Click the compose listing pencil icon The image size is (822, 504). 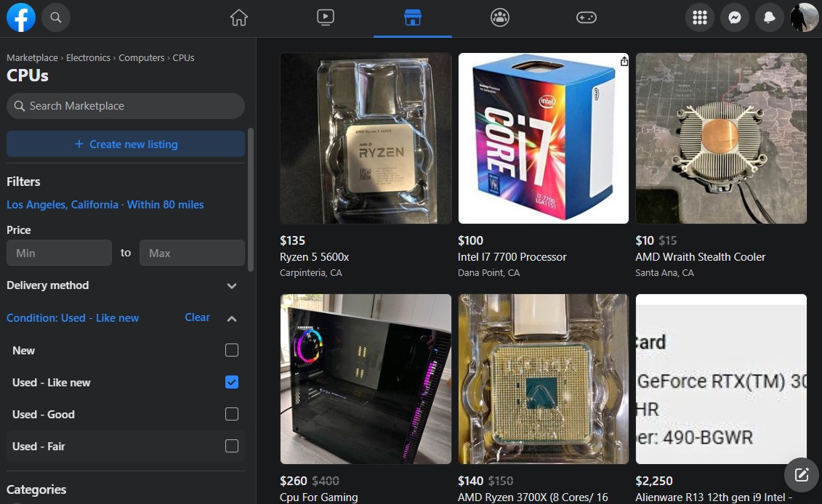click(801, 475)
